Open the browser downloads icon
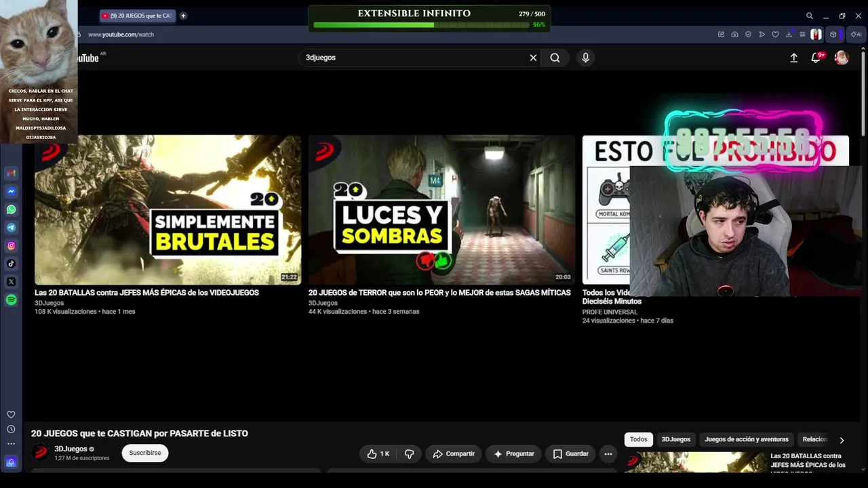This screenshot has height=488, width=868. (790, 35)
